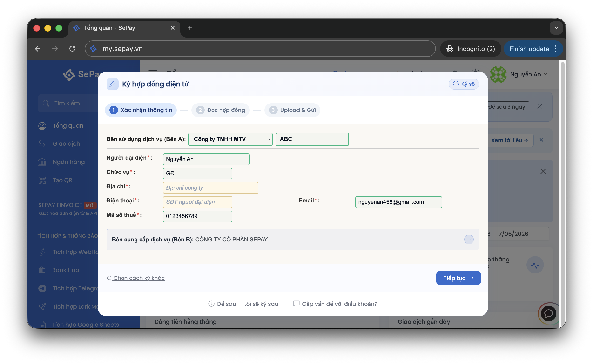Open Tích hợp WebHooks in sidebar
Screen dimensions: 593x364
click(75, 252)
